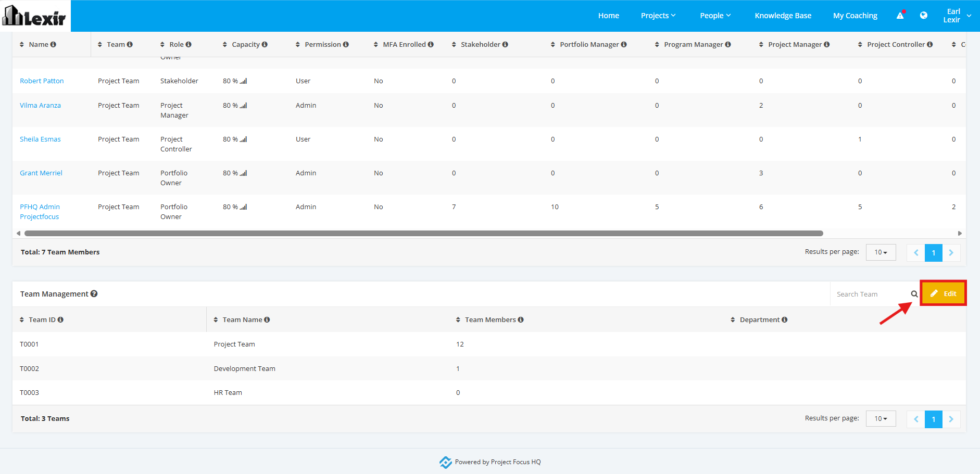Open Grant Merriel's profile
The height and width of the screenshot is (474, 980).
click(x=41, y=173)
